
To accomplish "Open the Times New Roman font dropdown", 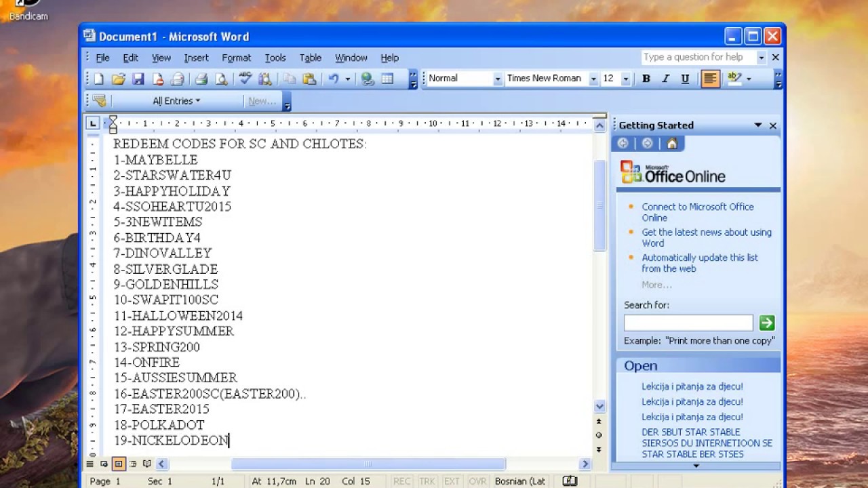I will (x=593, y=79).
